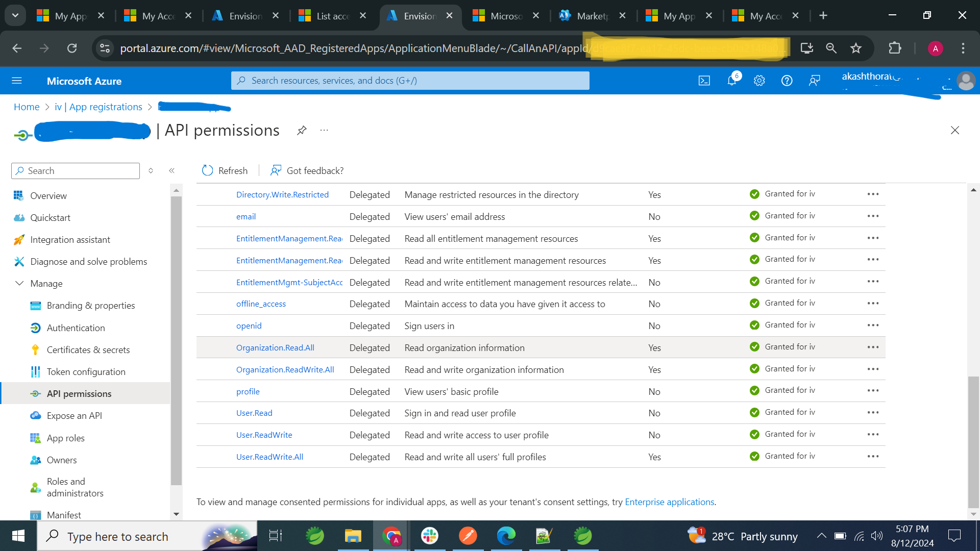Click the Enterprise applications link

click(669, 502)
